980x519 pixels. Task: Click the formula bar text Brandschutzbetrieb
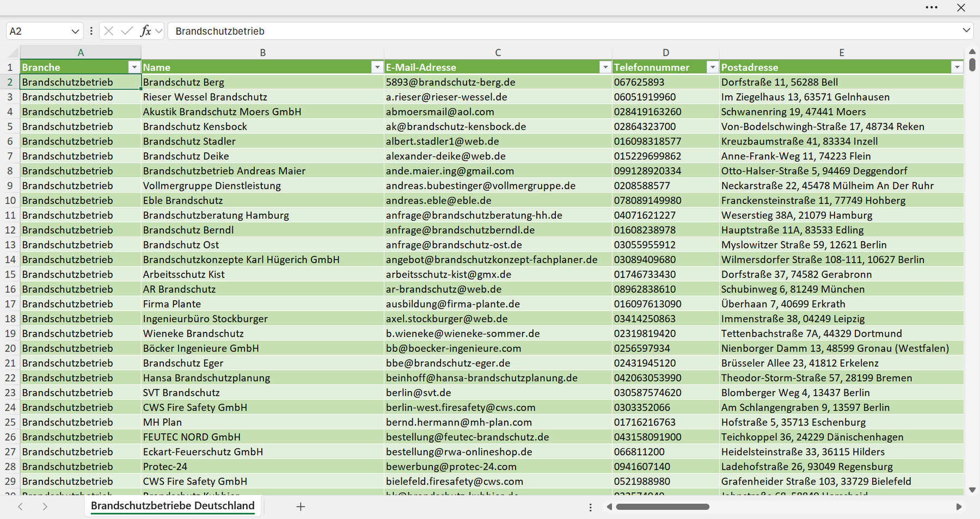(220, 31)
